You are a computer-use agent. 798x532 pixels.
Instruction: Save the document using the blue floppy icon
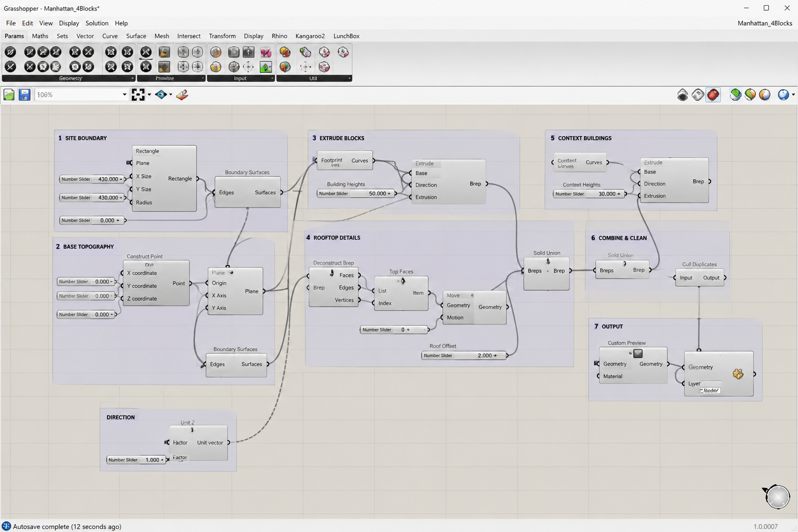click(24, 95)
